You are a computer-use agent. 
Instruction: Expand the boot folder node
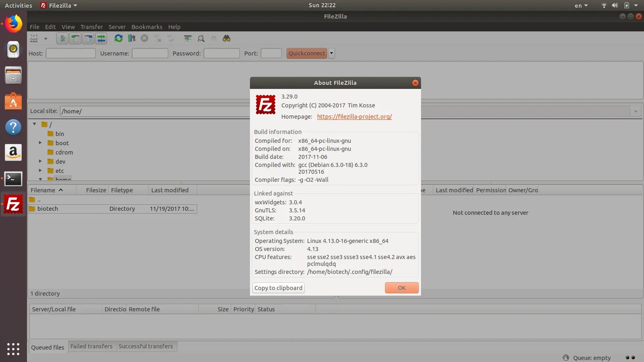(40, 143)
